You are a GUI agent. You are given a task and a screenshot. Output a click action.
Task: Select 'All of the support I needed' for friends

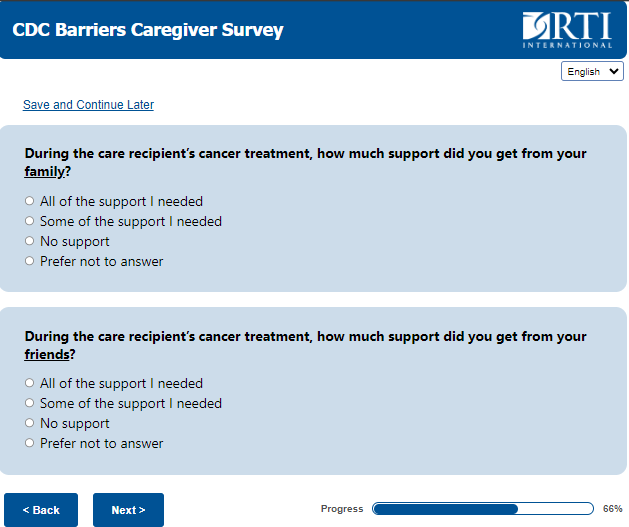pos(30,383)
